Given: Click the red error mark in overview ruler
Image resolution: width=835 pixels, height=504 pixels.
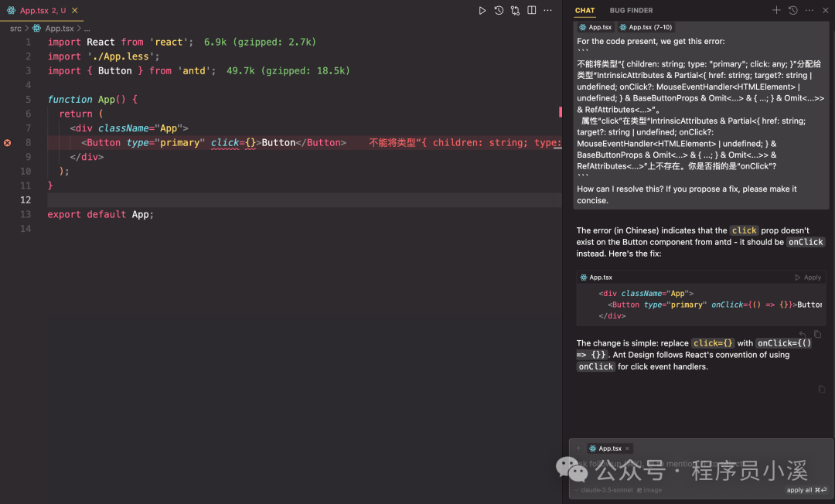Looking at the screenshot, I should (561, 112).
